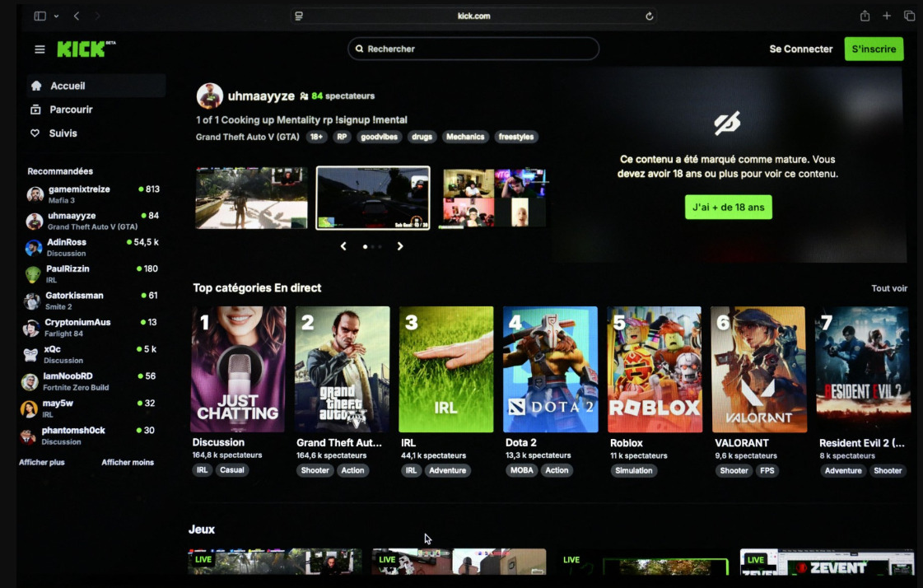This screenshot has height=588, width=923.
Task: Open the ZEVENT live stream thumbnail
Action: coord(827,562)
